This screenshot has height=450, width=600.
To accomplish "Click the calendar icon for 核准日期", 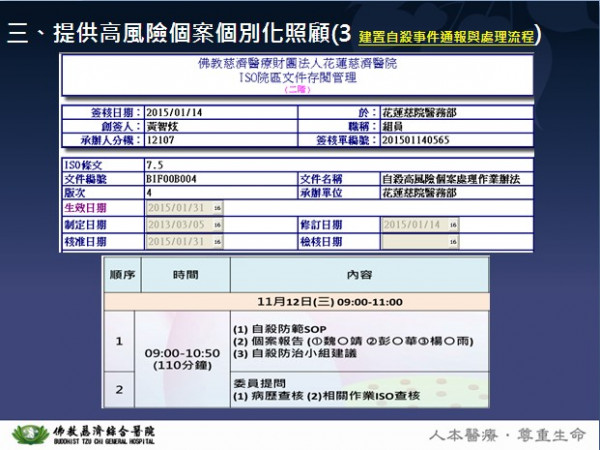I will 217,241.
